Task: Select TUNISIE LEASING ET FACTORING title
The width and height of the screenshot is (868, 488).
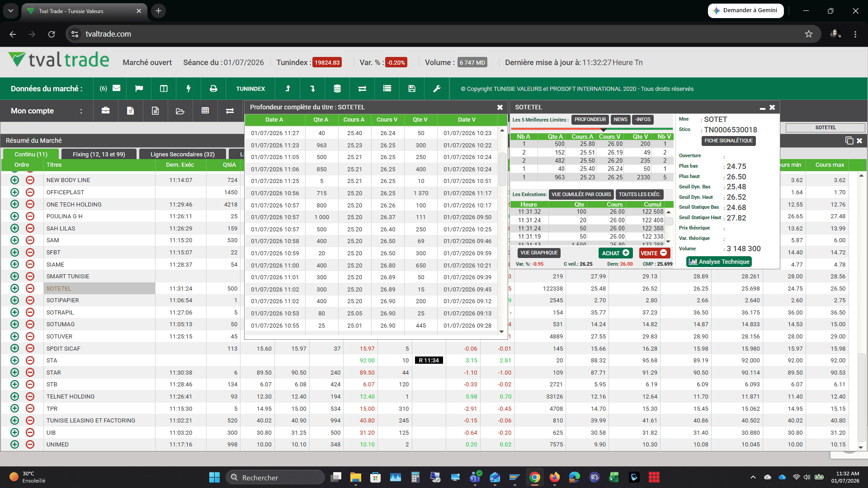Action: pyautogui.click(x=91, y=421)
